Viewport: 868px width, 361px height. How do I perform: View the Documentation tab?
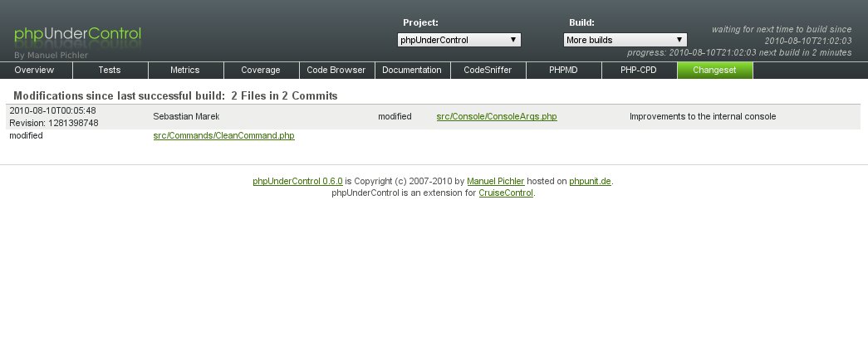pos(412,71)
